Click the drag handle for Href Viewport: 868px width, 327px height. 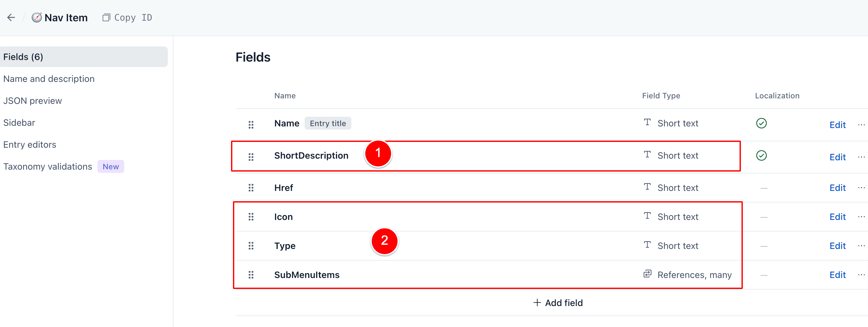(251, 188)
